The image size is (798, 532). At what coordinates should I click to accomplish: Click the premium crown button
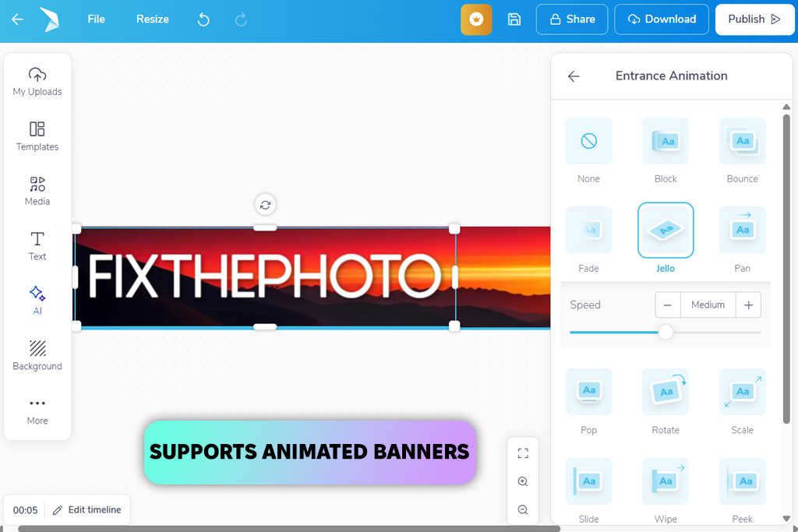(x=476, y=19)
